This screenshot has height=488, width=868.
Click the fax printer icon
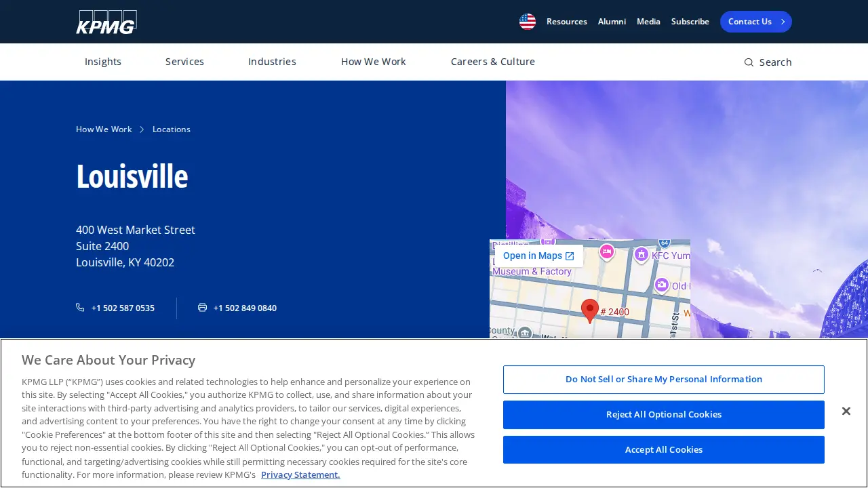pyautogui.click(x=202, y=308)
